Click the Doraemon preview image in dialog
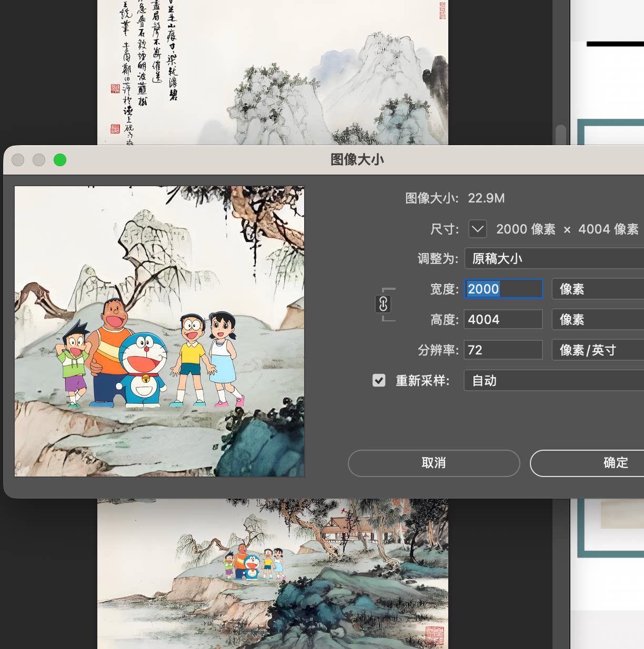Image resolution: width=644 pixels, height=649 pixels. [x=159, y=331]
